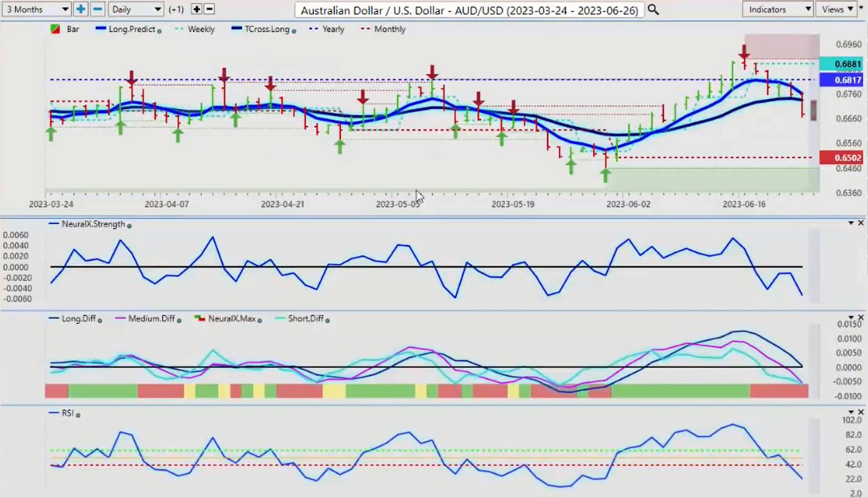868x498 pixels.
Task: Click the black plus forecast-days button
Action: [196, 9]
